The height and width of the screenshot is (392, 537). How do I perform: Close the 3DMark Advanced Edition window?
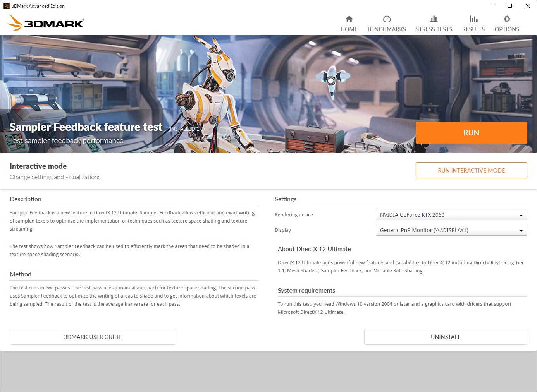click(528, 6)
